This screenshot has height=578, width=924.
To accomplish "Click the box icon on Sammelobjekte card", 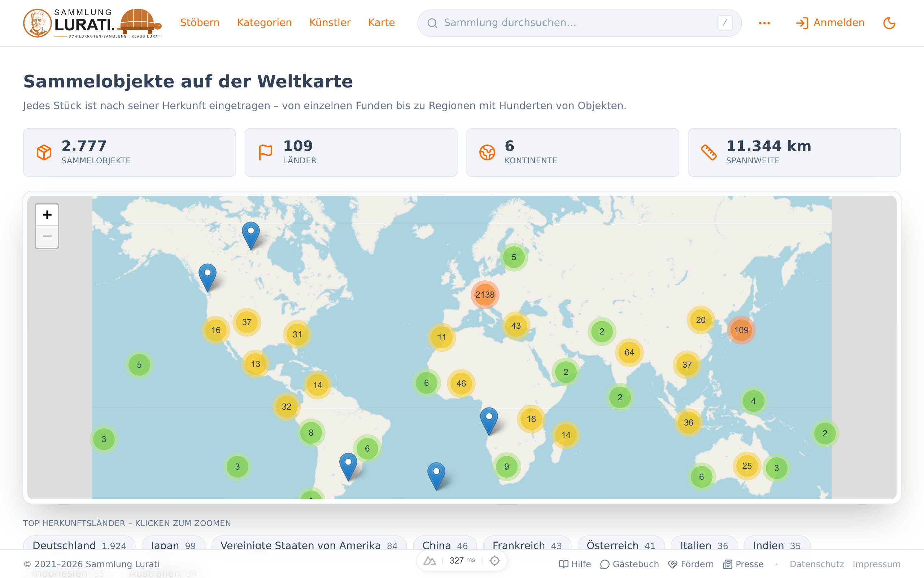I will [x=44, y=152].
